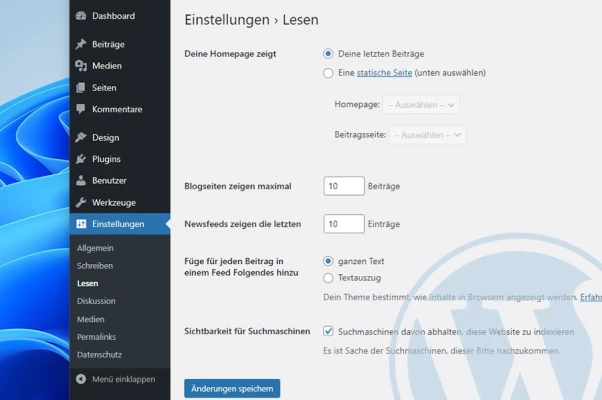Open Medien in main sidebar menu
The width and height of the screenshot is (602, 400).
[120, 66]
